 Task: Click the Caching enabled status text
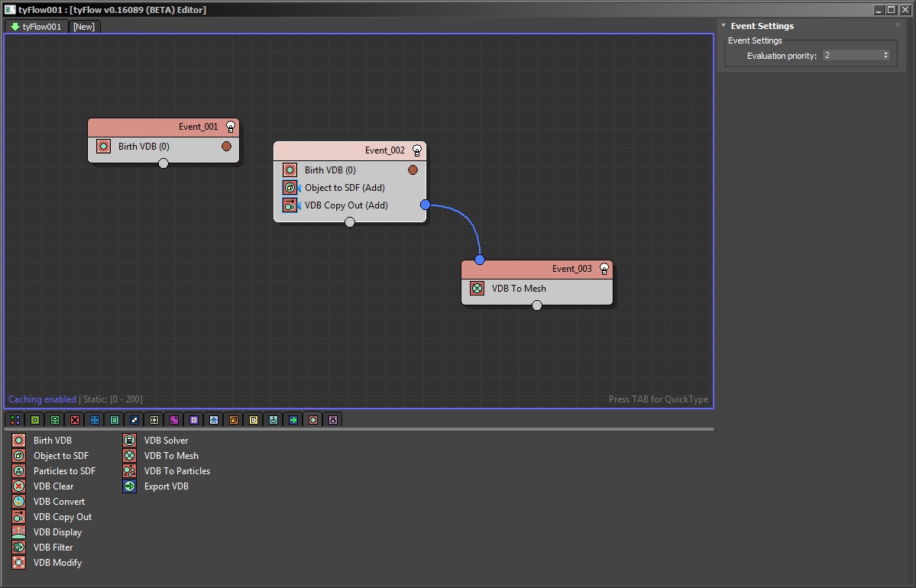point(42,399)
